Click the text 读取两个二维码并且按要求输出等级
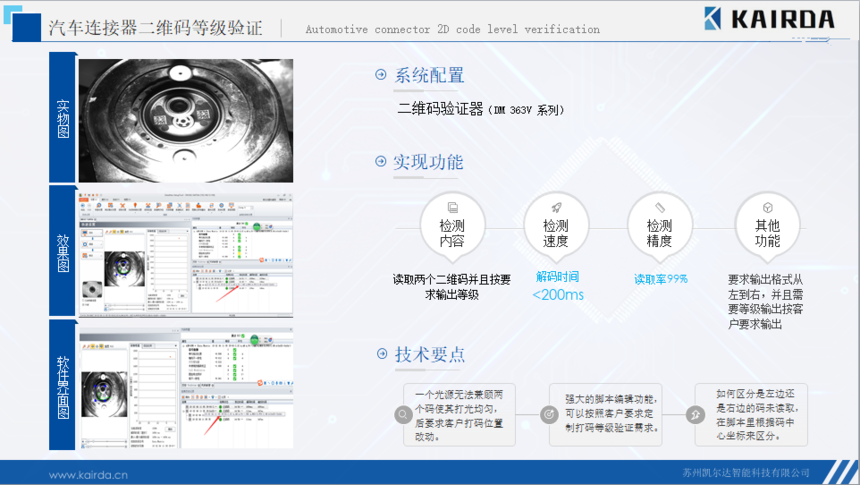 pos(452,287)
